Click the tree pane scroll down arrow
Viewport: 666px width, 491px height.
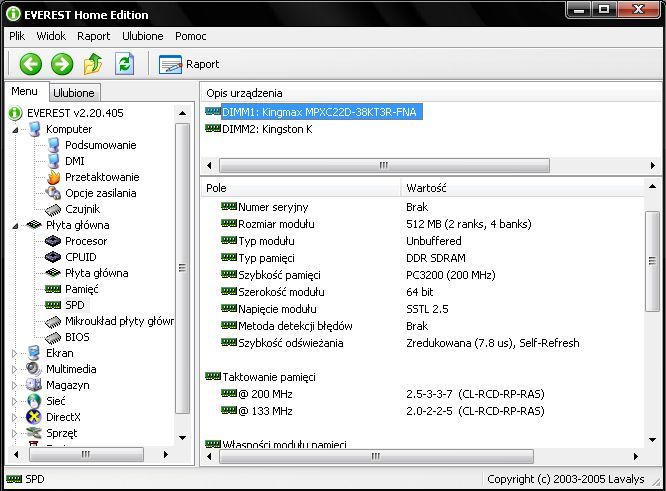point(183,437)
